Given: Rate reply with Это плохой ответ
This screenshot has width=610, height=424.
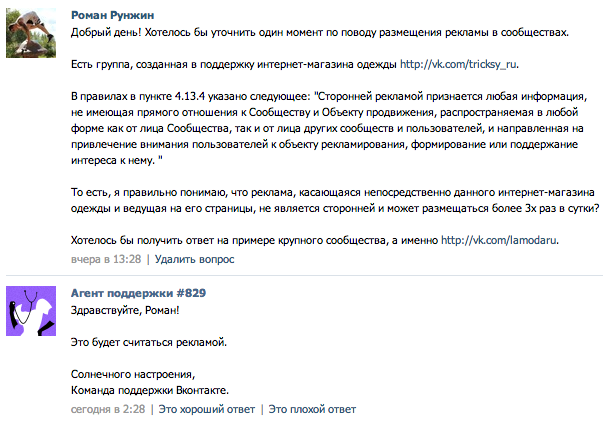Looking at the screenshot, I should click(312, 409).
